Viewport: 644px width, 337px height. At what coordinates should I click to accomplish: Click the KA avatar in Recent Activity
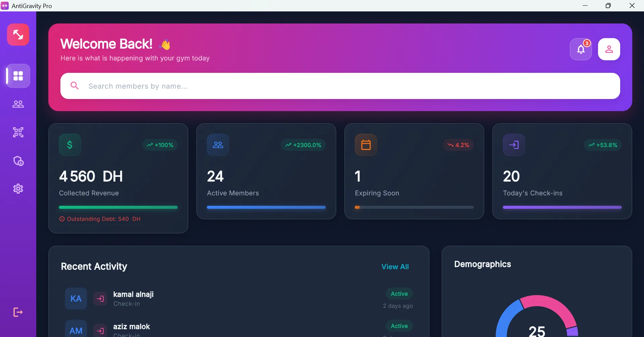(x=76, y=298)
